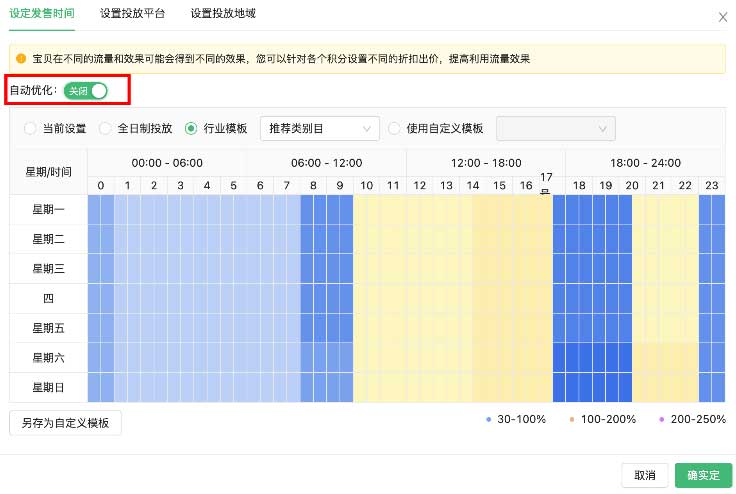Viewport: 736px width, 494px height.
Task: Switch to the 设定发售时间 tab
Action: coord(42,14)
